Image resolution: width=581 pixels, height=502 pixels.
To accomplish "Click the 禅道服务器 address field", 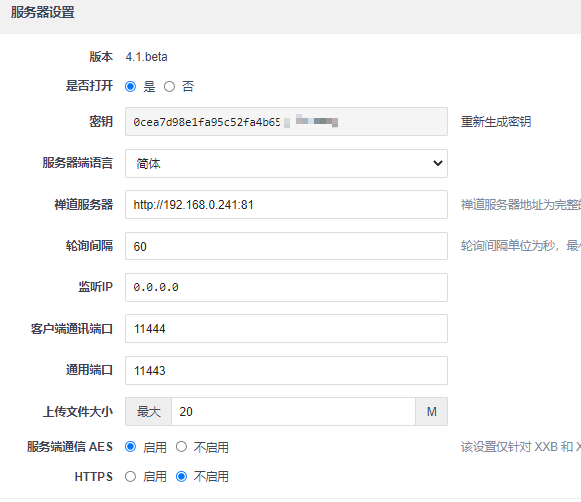I will coord(286,205).
